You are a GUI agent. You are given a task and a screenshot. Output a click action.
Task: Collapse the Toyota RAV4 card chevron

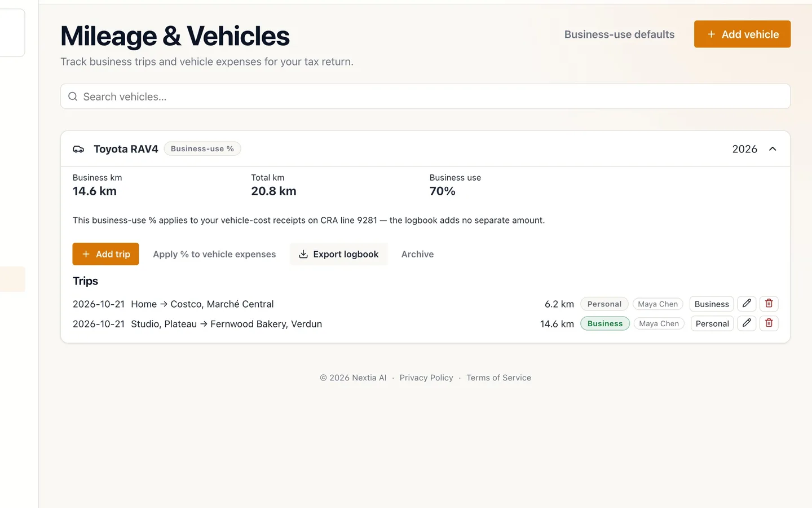click(773, 149)
